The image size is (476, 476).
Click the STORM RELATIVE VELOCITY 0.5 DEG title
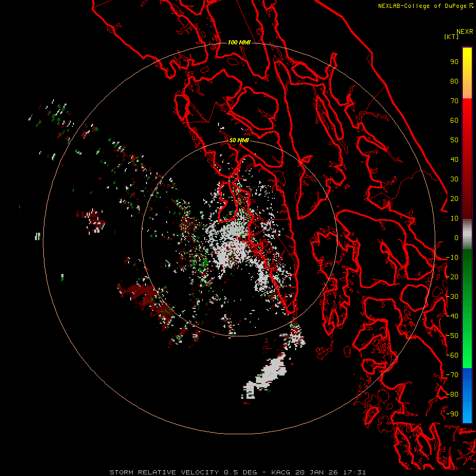point(183,472)
